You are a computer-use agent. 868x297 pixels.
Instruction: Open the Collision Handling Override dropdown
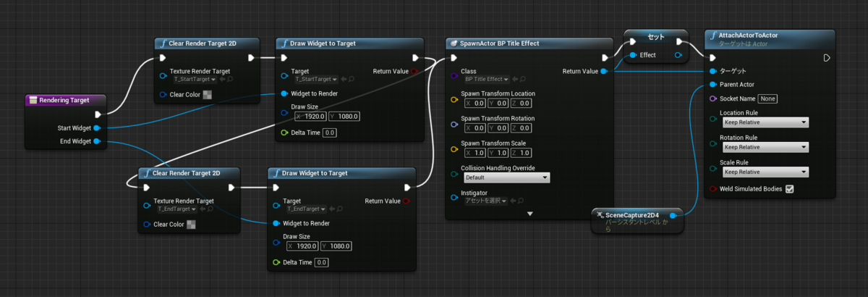pyautogui.click(x=506, y=177)
